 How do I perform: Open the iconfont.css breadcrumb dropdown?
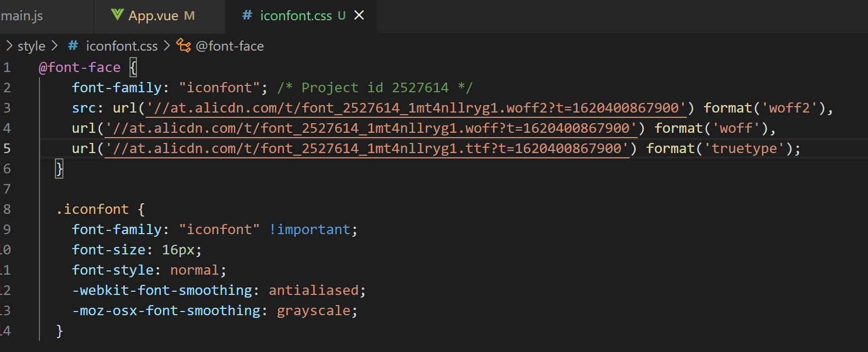121,46
